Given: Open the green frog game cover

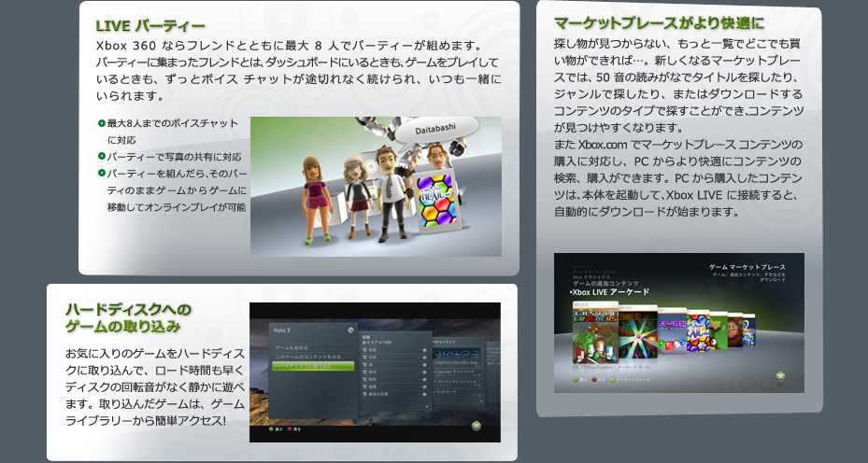Looking at the screenshot, I should tap(719, 330).
